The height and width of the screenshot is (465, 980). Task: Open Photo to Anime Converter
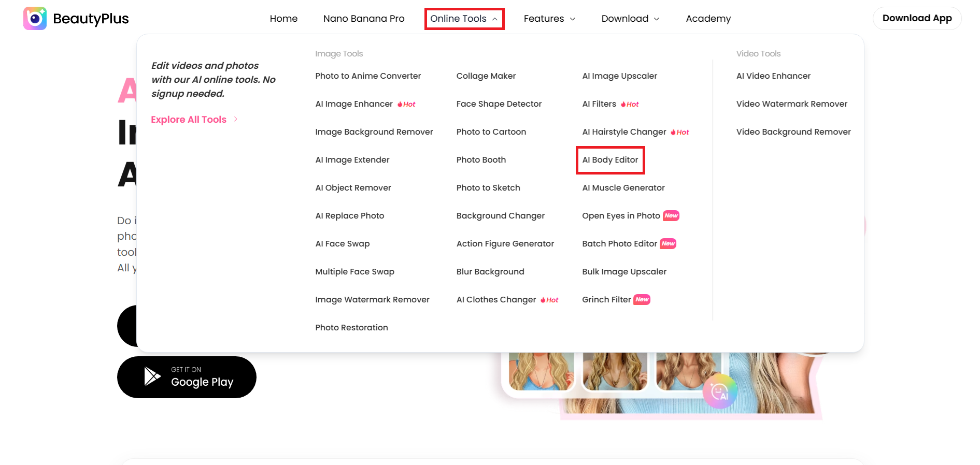pos(368,76)
